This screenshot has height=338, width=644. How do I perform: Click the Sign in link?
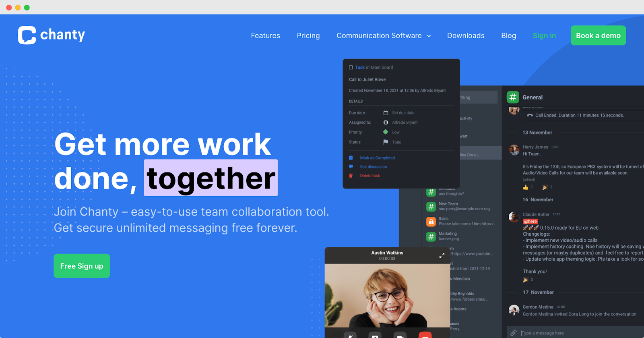click(544, 35)
